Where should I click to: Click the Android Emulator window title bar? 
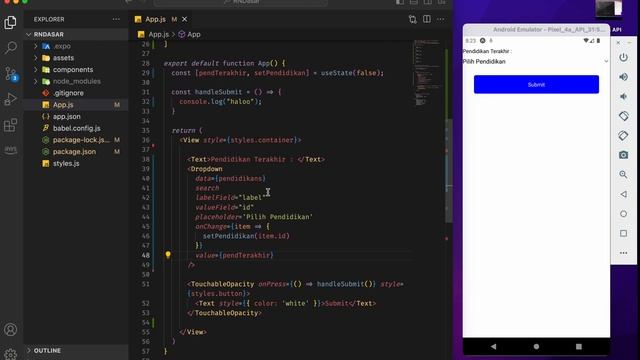[536, 29]
